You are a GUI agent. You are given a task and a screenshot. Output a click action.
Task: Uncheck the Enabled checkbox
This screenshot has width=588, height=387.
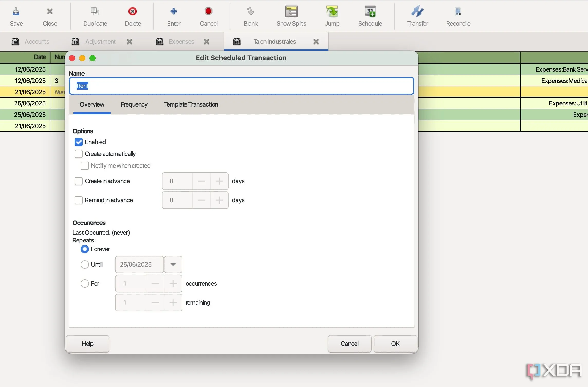[79, 142]
